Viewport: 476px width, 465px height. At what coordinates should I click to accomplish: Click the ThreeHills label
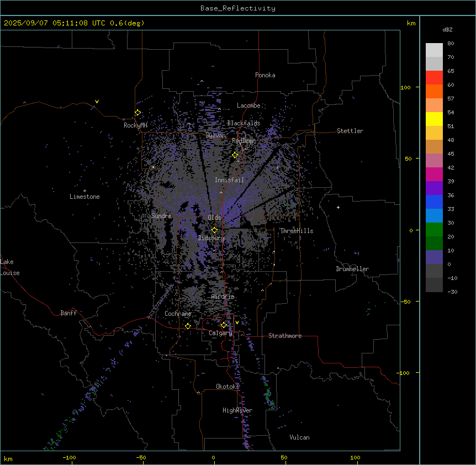point(297,231)
